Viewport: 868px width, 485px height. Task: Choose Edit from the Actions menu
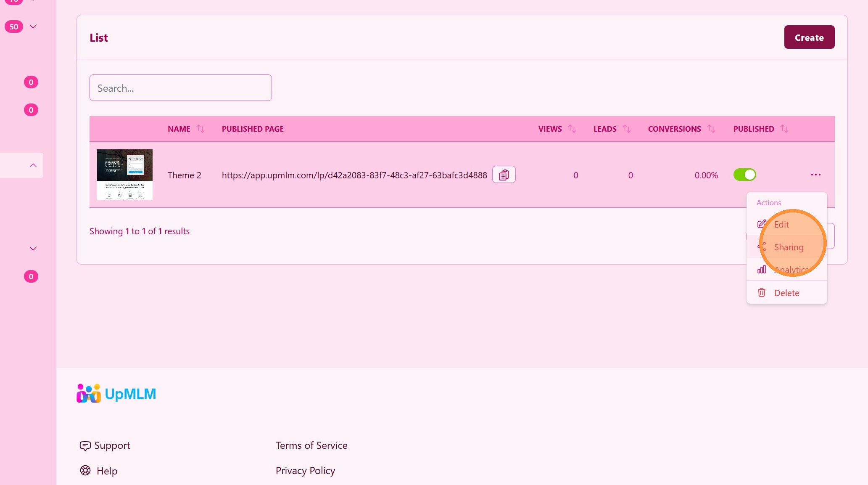781,224
